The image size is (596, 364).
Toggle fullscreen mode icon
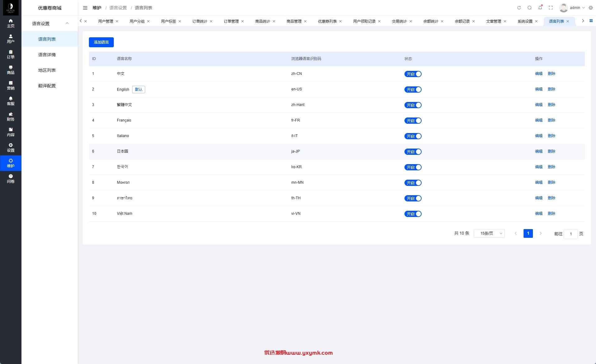point(551,8)
